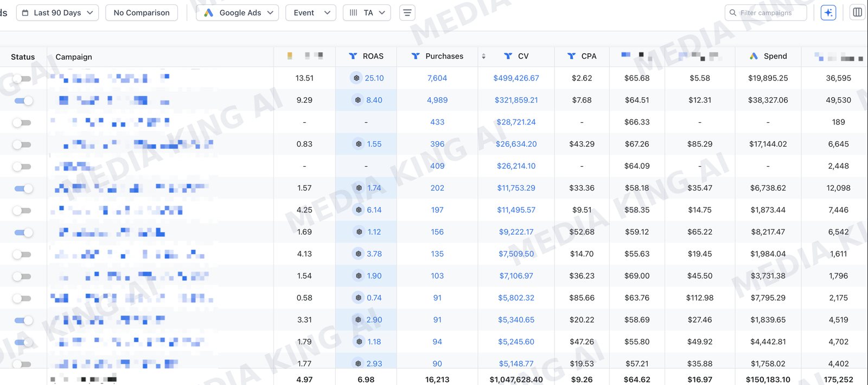This screenshot has width=868, height=385.
Task: Enable status toggle for the 433 purchases row
Action: point(22,123)
